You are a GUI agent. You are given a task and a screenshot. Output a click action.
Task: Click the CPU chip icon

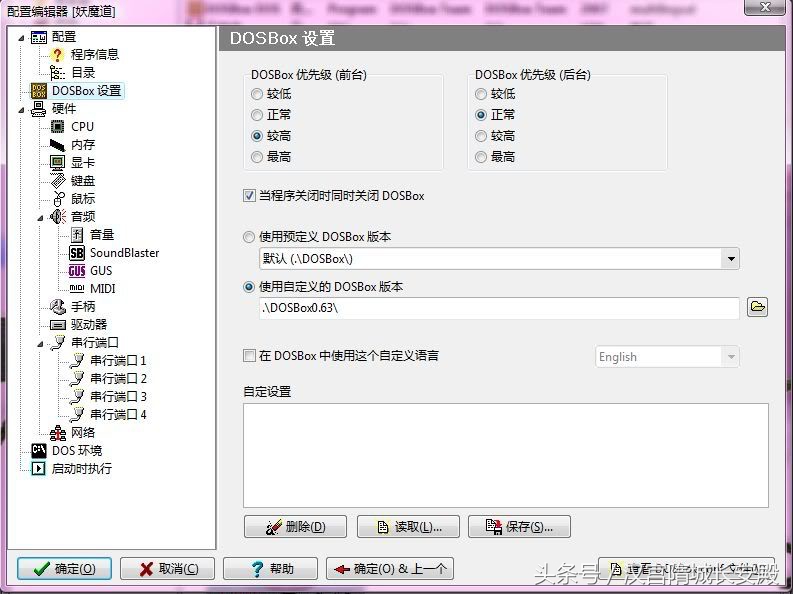point(58,127)
